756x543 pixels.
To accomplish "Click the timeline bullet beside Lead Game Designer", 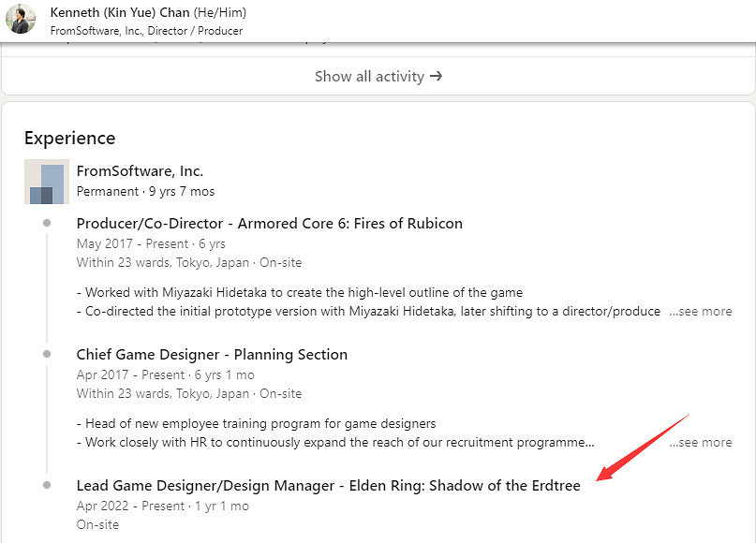I will [47, 485].
